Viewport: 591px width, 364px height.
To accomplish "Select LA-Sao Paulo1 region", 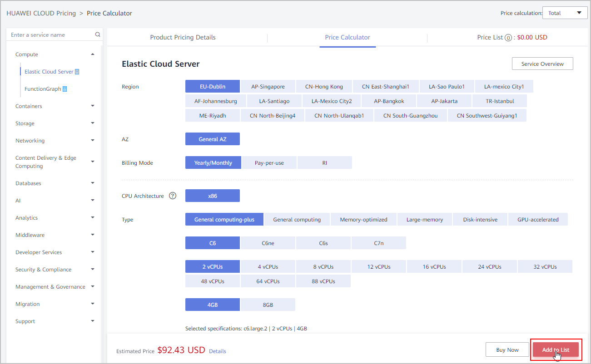I will [447, 87].
